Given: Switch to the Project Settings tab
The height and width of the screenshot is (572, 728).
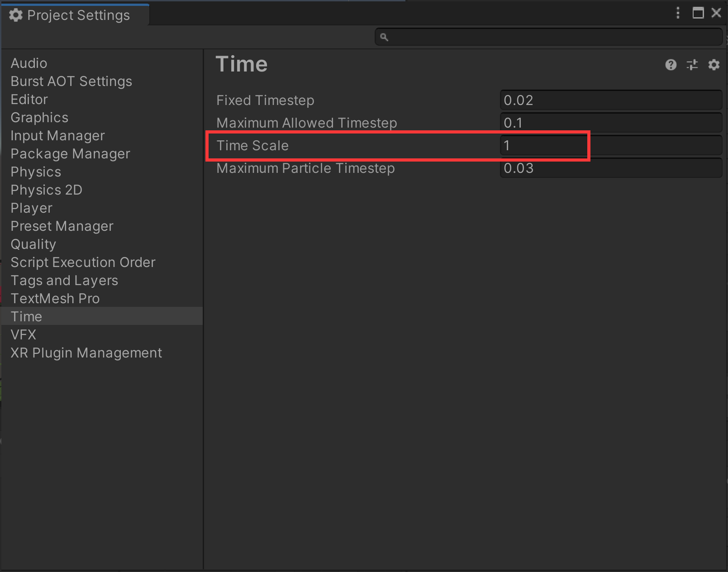Looking at the screenshot, I should point(75,15).
